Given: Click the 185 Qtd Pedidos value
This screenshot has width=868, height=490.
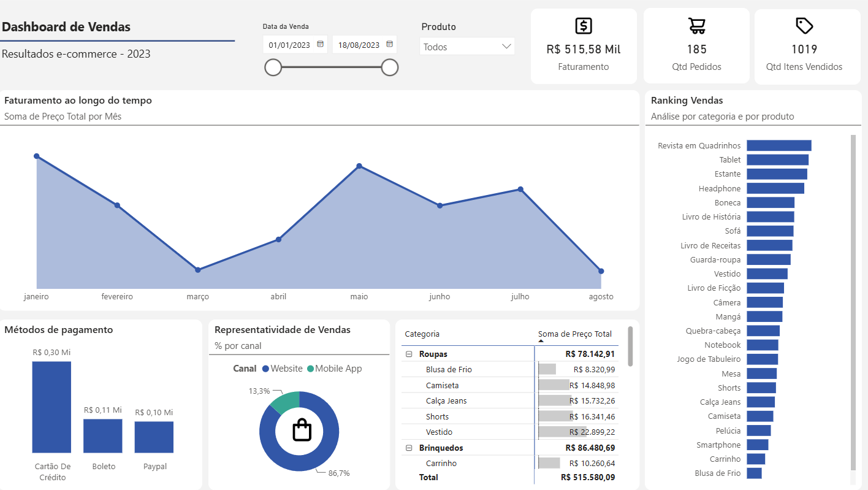Looking at the screenshot, I should pos(696,50).
